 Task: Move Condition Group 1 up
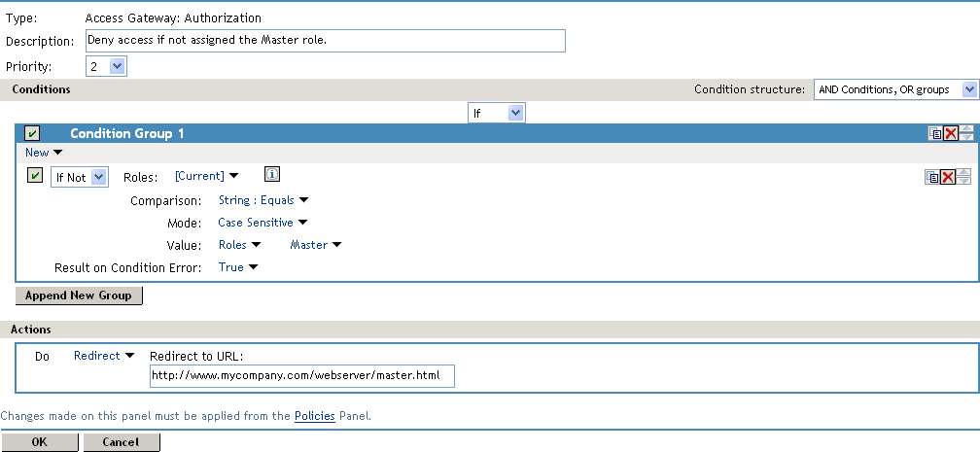point(964,129)
